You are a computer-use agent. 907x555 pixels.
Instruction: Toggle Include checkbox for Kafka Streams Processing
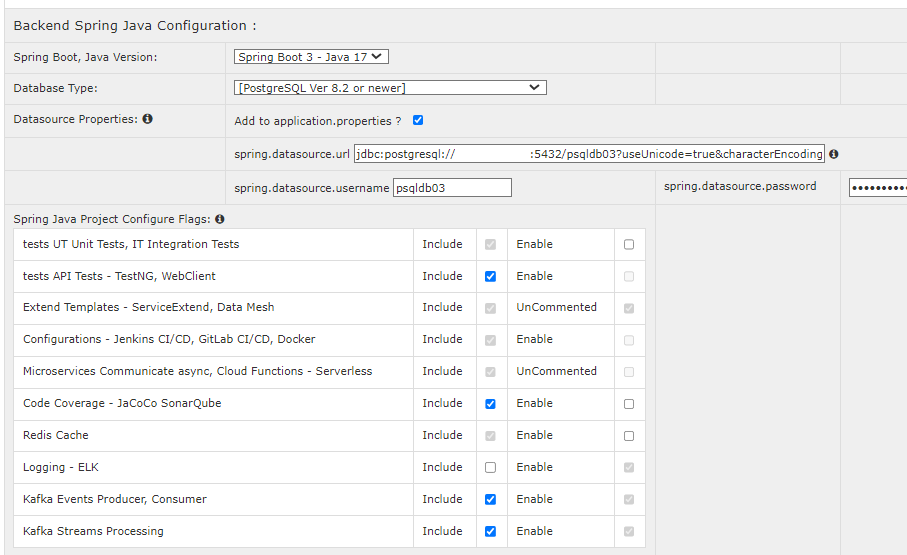click(491, 531)
